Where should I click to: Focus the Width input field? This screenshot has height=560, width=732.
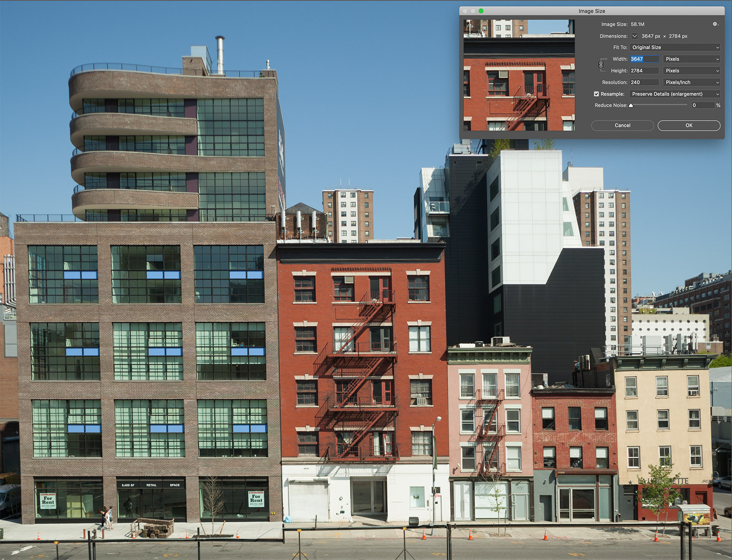[644, 59]
